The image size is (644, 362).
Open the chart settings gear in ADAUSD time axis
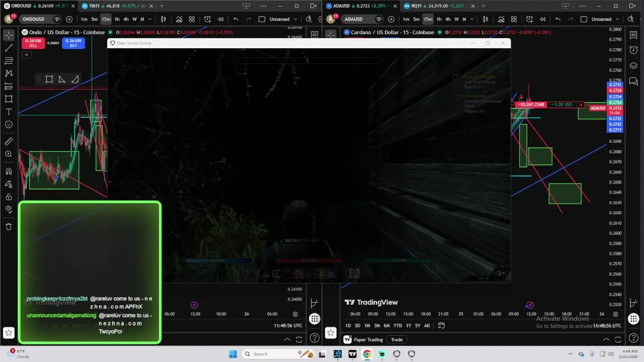615,314
